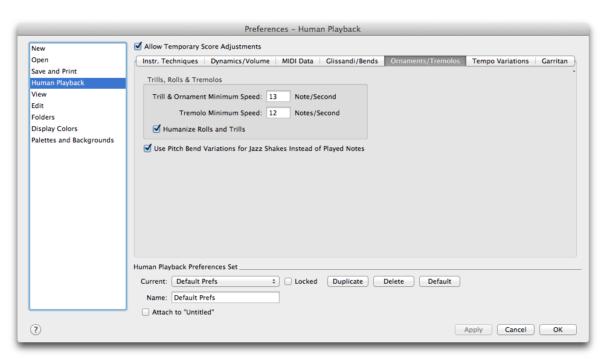Choose Palettes and Backgrounds in sidebar
This screenshot has height=364, width=607.
72,140
